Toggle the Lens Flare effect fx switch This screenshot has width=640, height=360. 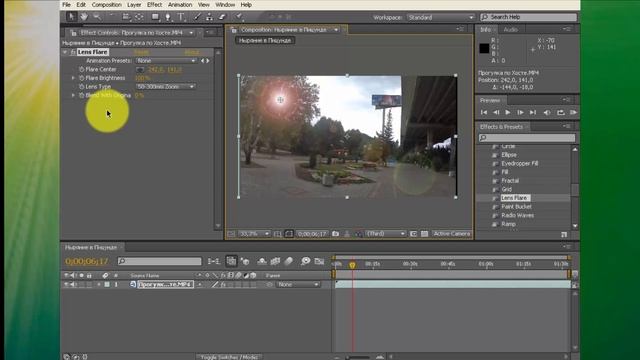click(73, 52)
